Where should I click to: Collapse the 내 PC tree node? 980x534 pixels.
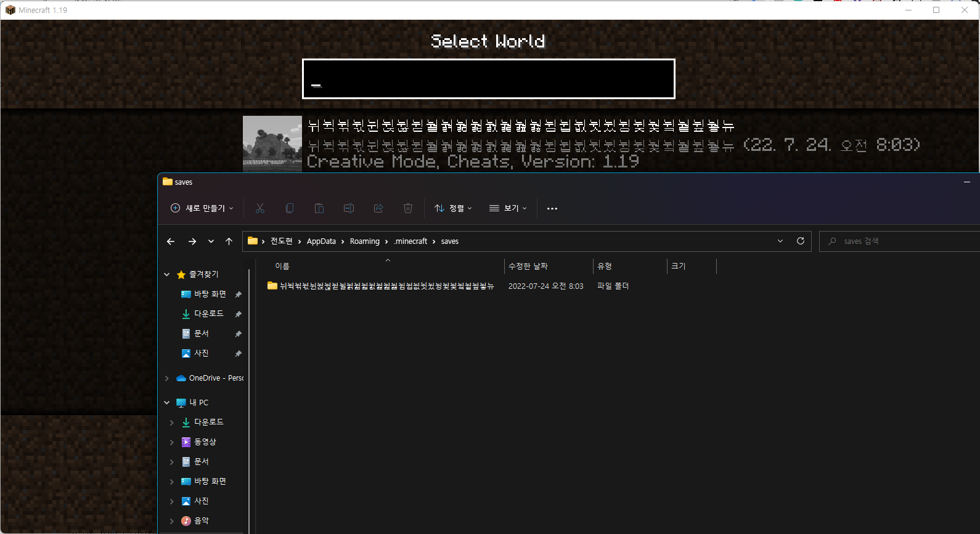(x=166, y=403)
